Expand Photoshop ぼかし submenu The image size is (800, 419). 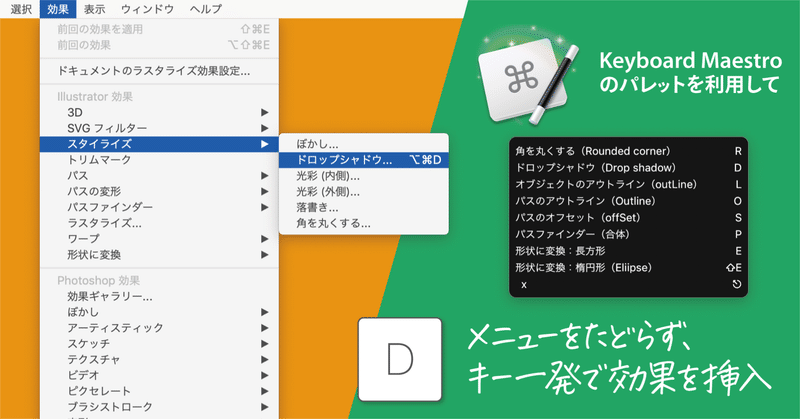pyautogui.click(x=159, y=312)
